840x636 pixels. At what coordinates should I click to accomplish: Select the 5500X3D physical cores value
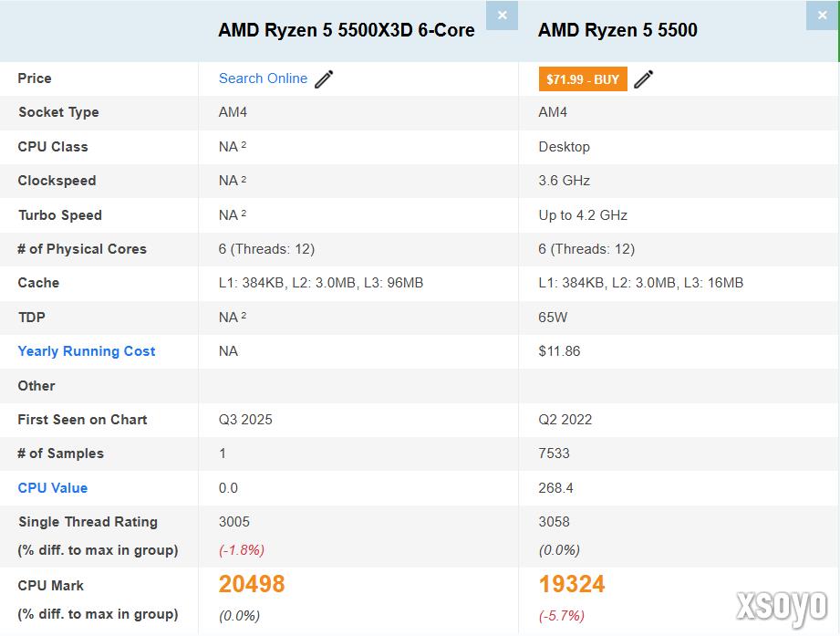pyautogui.click(x=266, y=248)
